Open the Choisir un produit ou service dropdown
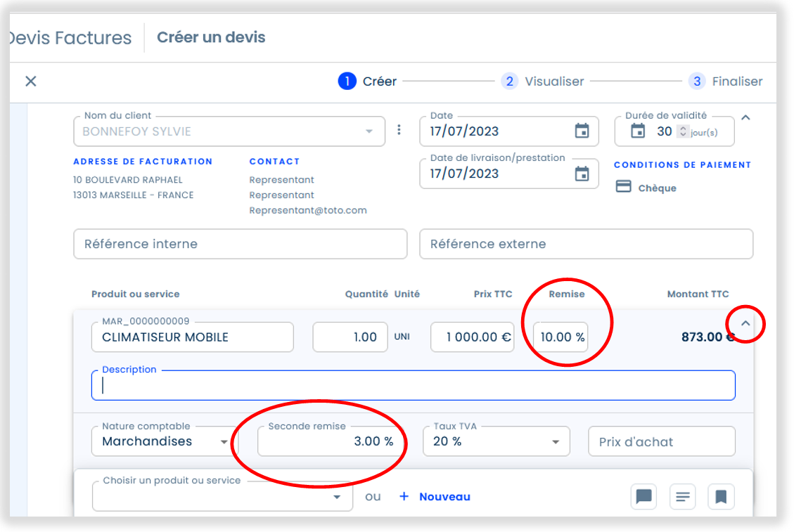The height and width of the screenshot is (532, 794). coord(338,497)
